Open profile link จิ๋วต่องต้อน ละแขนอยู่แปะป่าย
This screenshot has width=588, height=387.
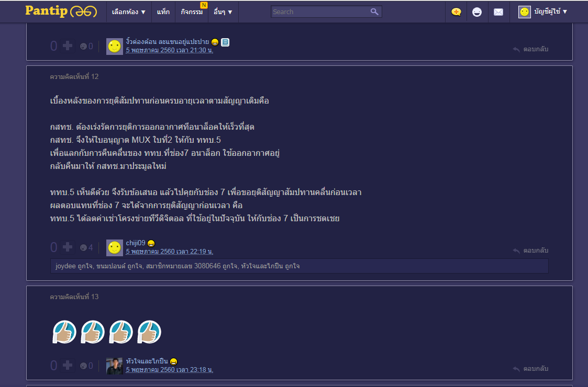[167, 42]
